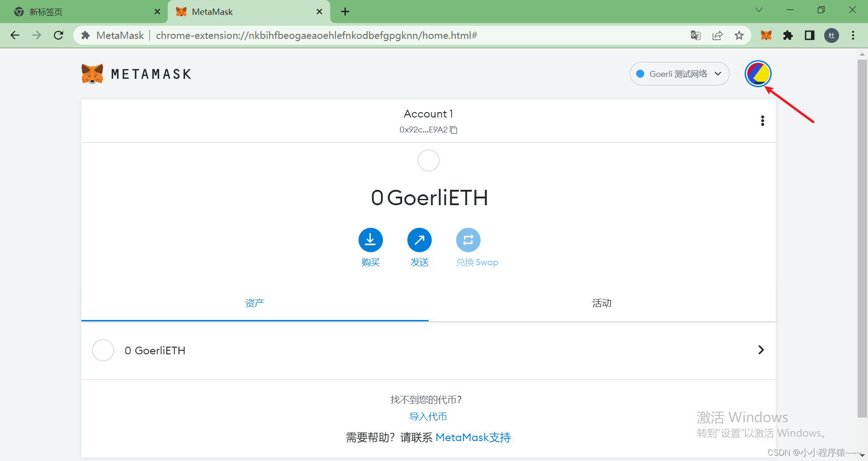The height and width of the screenshot is (461, 868).
Task: Open the MetaMask支持 link
Action: pyautogui.click(x=473, y=437)
